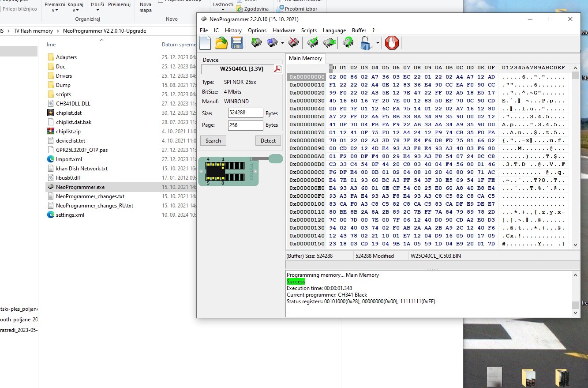Open the Hardware menu

284,30
